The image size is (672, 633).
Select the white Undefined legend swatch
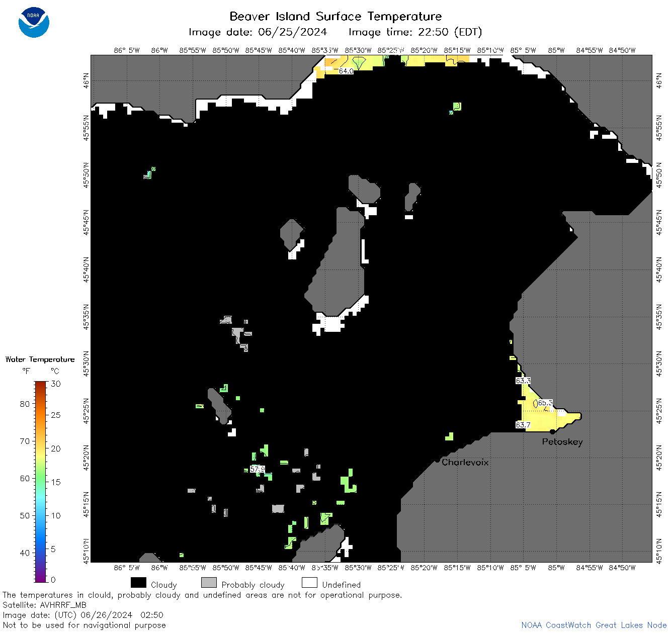point(309,583)
